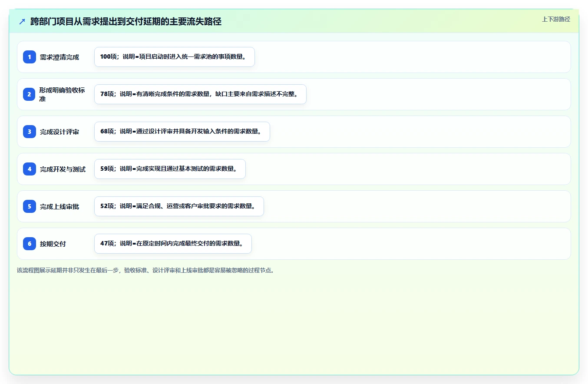Click step number badge 3
Image resolution: width=588 pixels, height=384 pixels.
click(x=30, y=132)
